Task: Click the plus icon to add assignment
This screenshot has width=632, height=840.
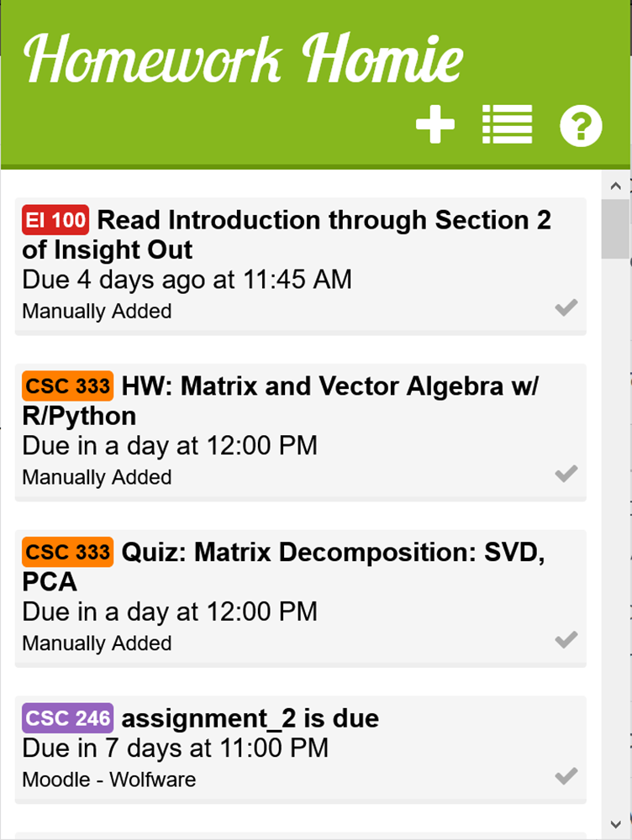Action: (x=434, y=124)
